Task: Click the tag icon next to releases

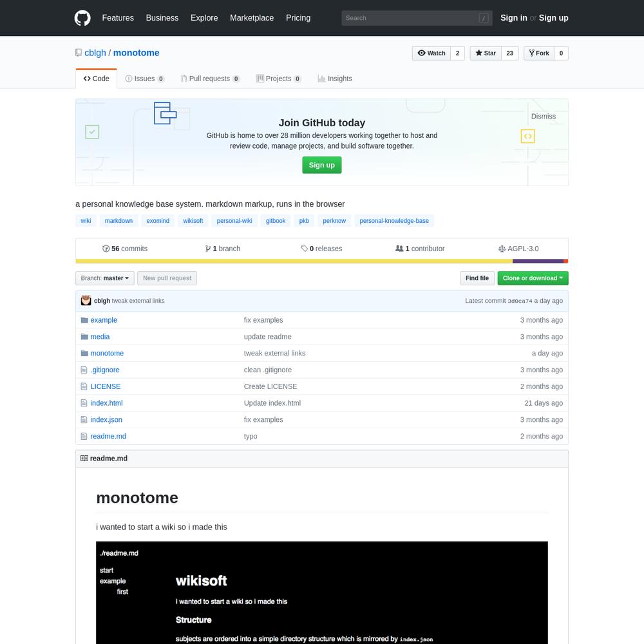Action: tap(305, 249)
